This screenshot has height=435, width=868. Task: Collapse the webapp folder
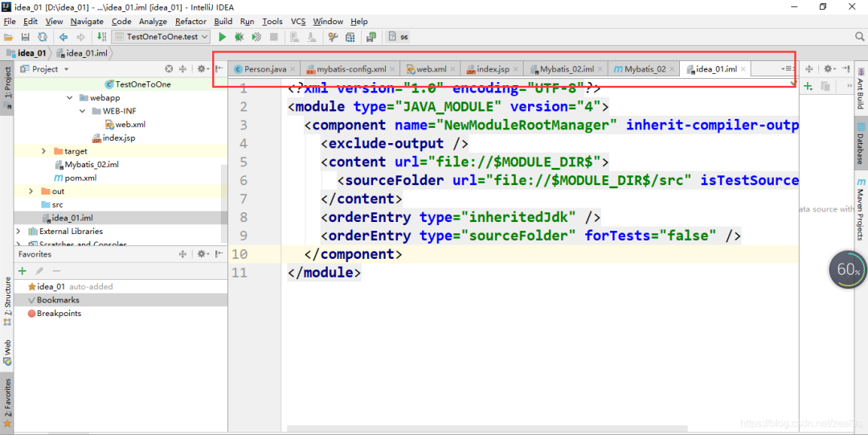click(x=69, y=98)
